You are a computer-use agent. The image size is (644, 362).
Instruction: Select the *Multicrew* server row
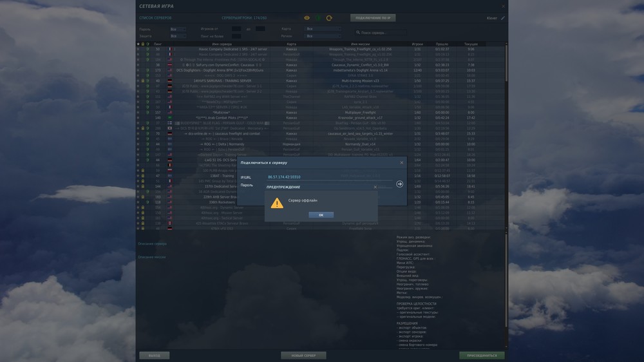click(320, 113)
